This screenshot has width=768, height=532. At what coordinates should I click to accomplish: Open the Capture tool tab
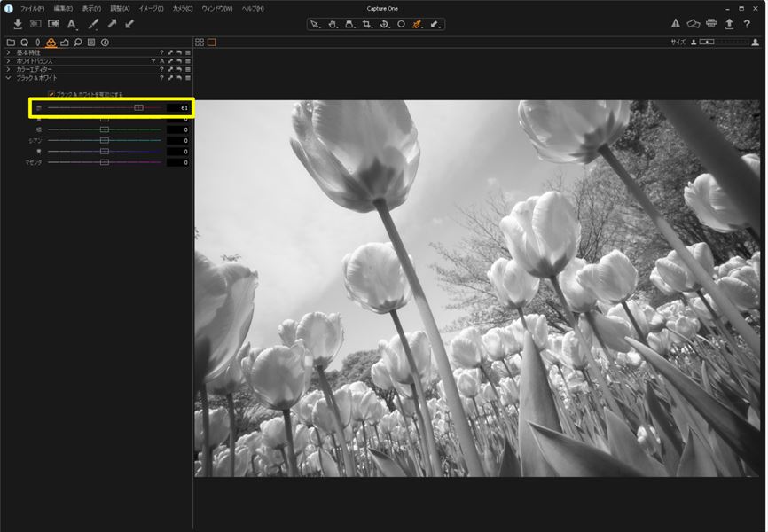point(25,43)
